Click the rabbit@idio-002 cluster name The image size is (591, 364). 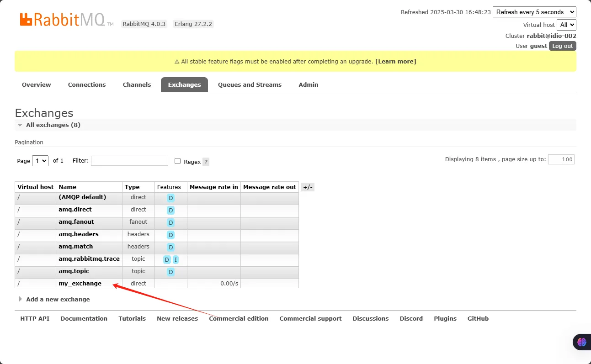(x=551, y=36)
